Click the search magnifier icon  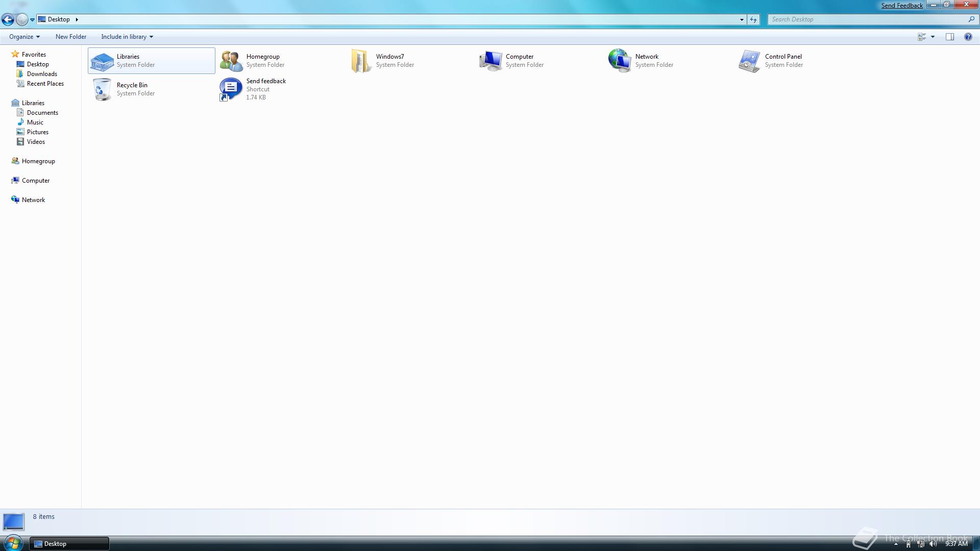[x=971, y=19]
